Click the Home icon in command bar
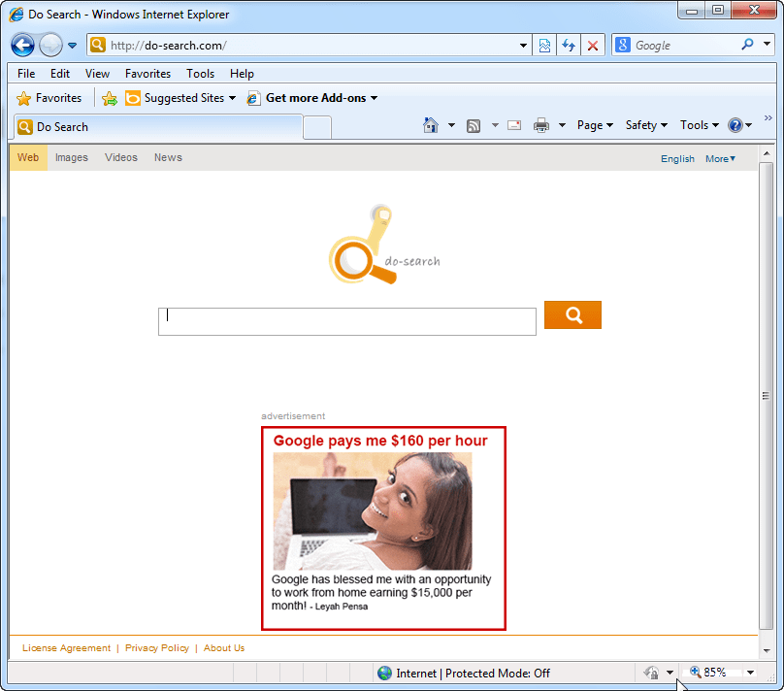The height and width of the screenshot is (691, 784). tap(431, 125)
